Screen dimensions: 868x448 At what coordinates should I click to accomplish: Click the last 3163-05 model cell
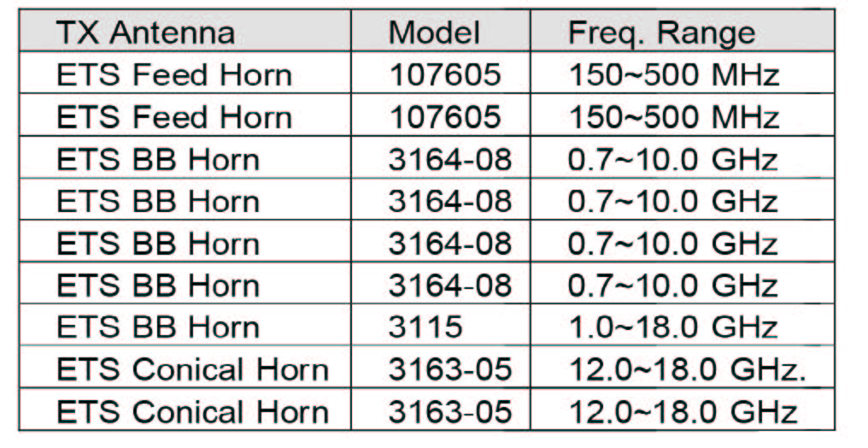pyautogui.click(x=449, y=411)
